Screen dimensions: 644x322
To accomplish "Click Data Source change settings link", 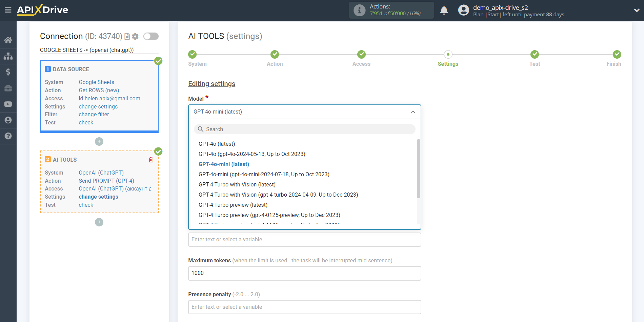I will click(98, 106).
